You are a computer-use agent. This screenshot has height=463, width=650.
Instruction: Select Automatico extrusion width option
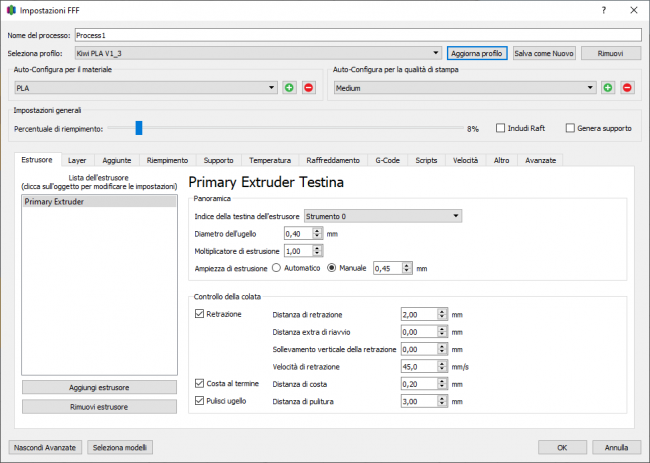coord(276,268)
